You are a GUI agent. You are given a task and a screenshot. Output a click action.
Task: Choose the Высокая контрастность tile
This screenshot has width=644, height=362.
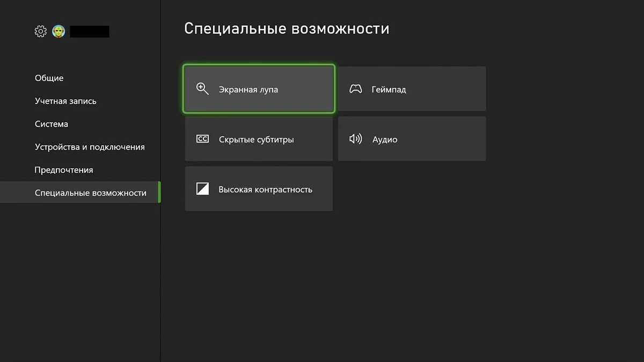(x=259, y=189)
